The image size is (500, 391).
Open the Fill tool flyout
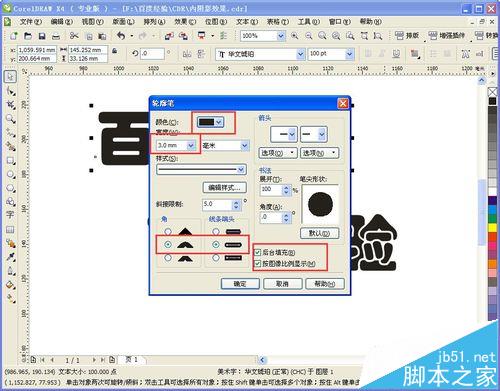[x=10, y=285]
